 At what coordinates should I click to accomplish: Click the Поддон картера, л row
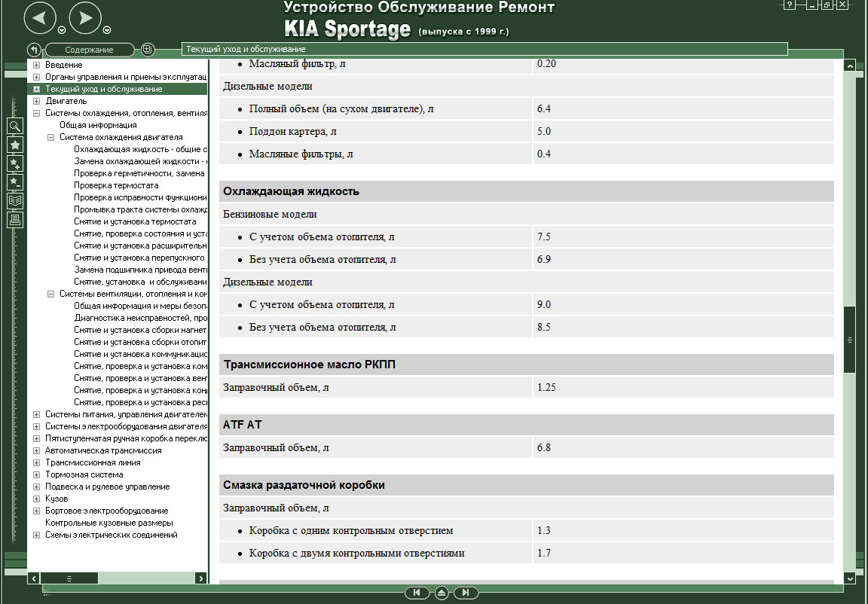pyautogui.click(x=527, y=132)
